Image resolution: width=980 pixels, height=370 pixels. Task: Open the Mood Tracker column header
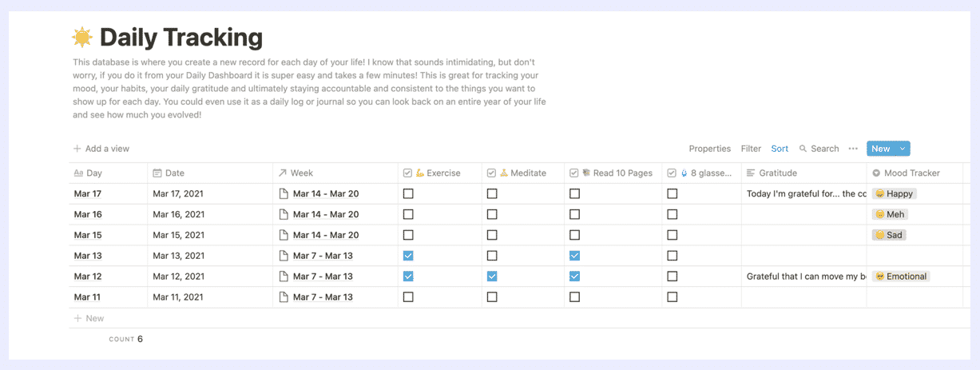pyautogui.click(x=915, y=173)
